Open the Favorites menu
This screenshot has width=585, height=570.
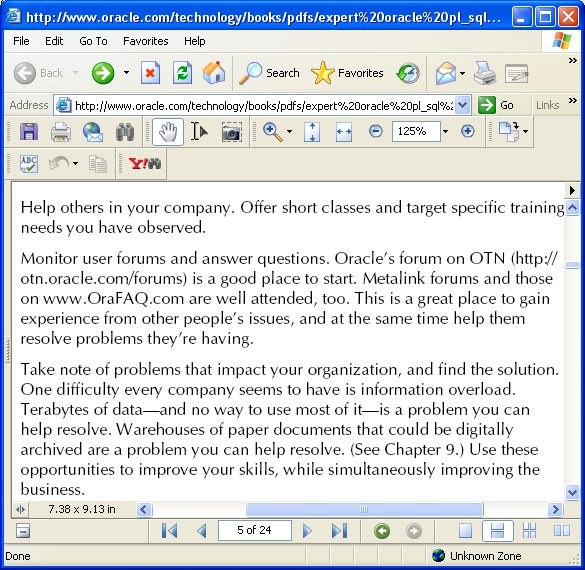point(146,41)
